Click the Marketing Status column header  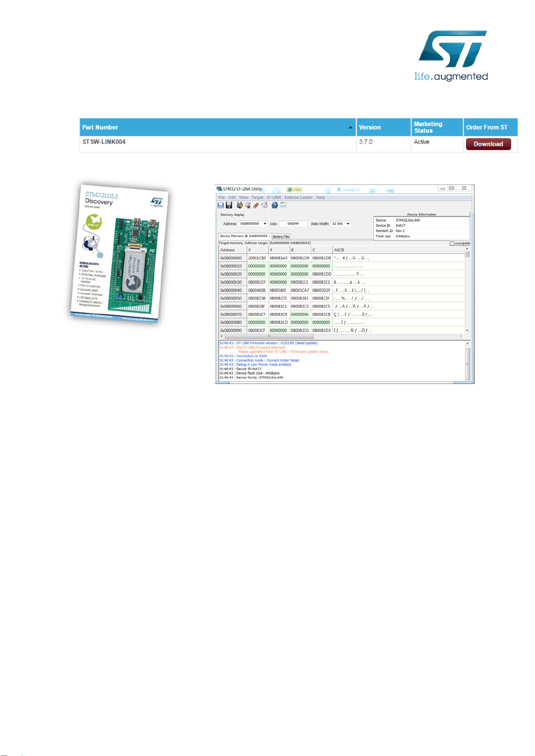tap(437, 127)
